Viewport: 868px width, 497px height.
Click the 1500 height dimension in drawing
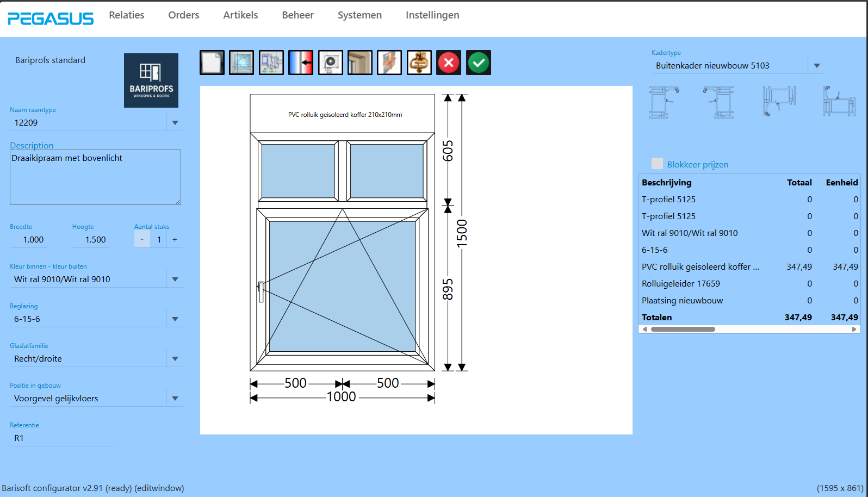462,234
